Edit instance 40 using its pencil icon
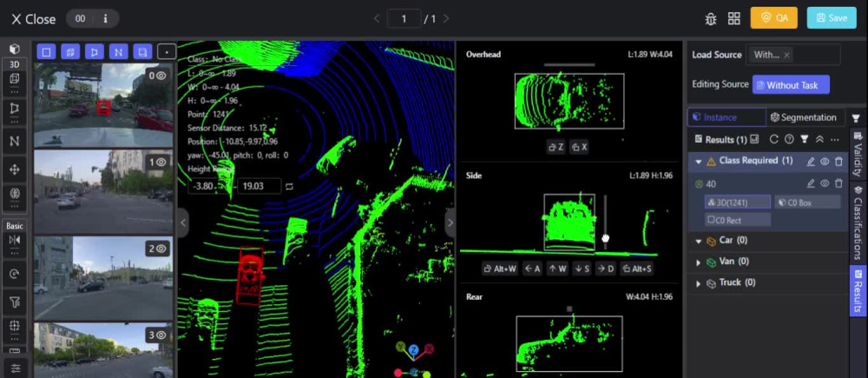This screenshot has width=868, height=378. pos(811,183)
